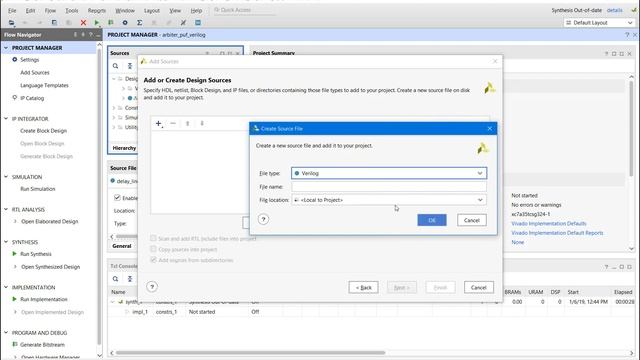The width and height of the screenshot is (640, 360).
Task: Open the Default Layout dropdown
Action: point(599,23)
